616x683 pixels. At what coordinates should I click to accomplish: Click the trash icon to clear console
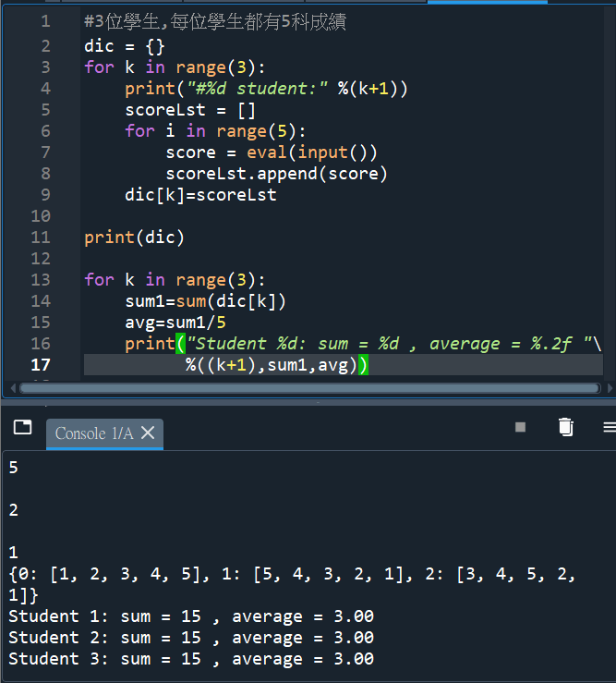(x=565, y=427)
